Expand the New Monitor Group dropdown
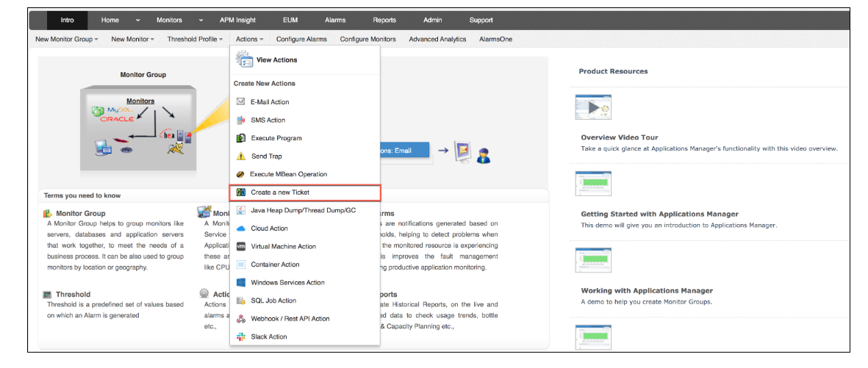 [66, 39]
